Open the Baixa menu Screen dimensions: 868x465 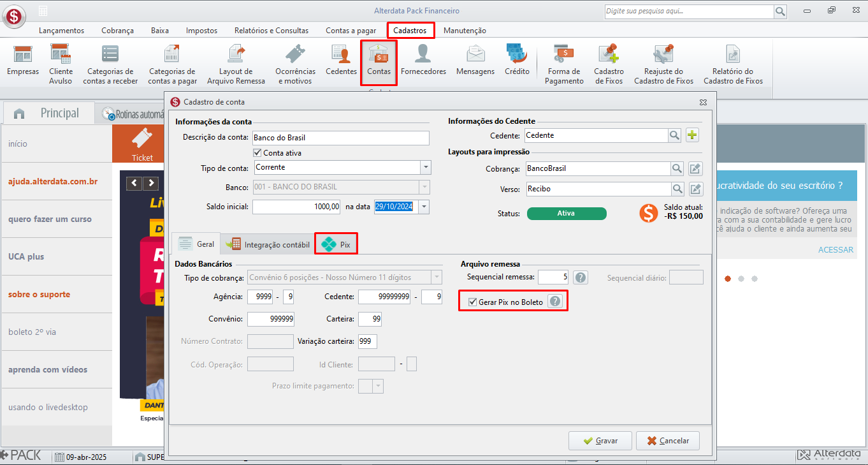pyautogui.click(x=160, y=31)
